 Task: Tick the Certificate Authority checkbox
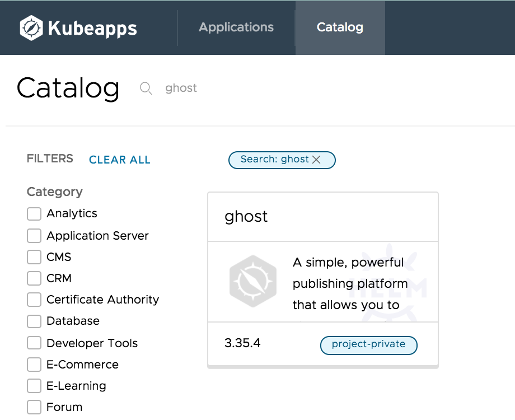tap(34, 300)
